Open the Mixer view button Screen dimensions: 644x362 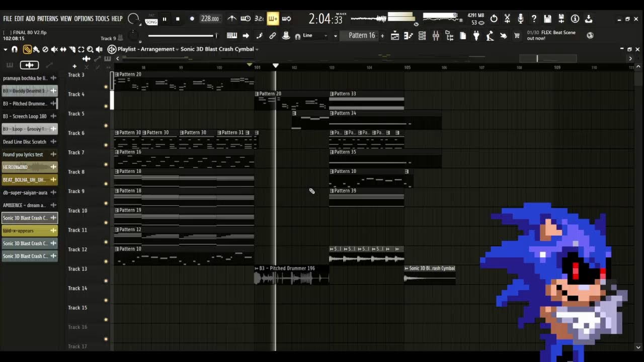(x=436, y=36)
